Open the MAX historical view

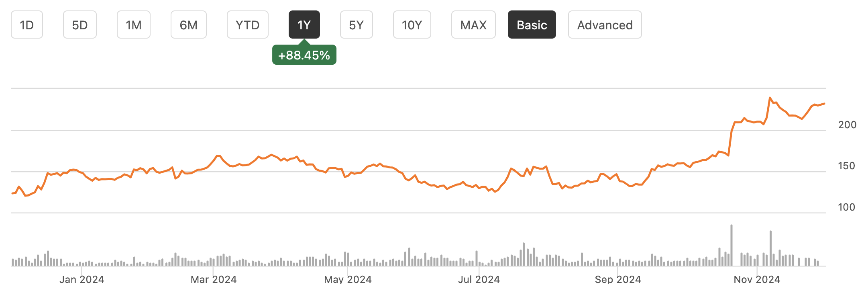click(x=473, y=25)
